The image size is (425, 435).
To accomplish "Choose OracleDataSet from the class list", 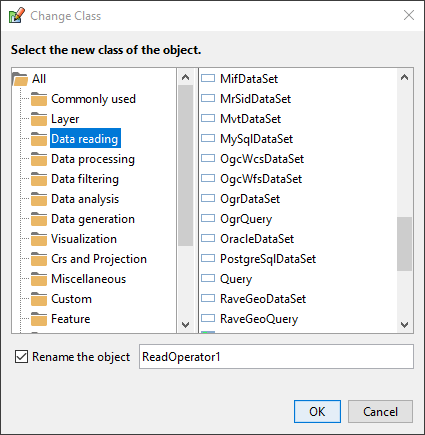I will coord(257,239).
